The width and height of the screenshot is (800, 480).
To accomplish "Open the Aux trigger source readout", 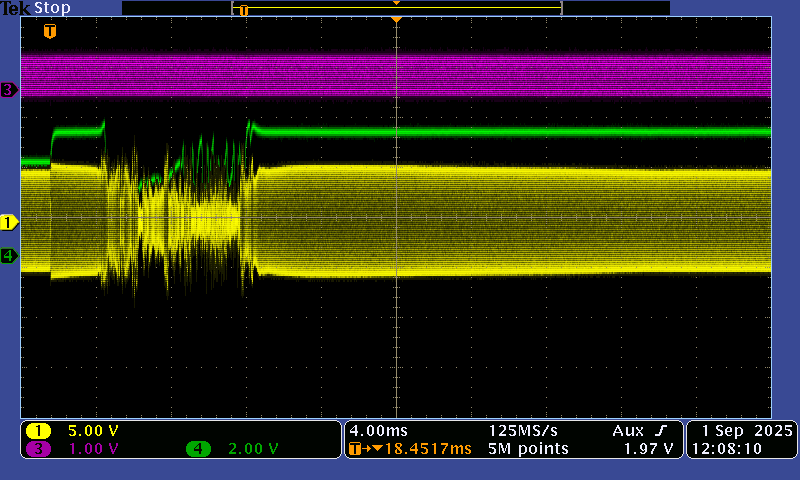I will pos(630,430).
